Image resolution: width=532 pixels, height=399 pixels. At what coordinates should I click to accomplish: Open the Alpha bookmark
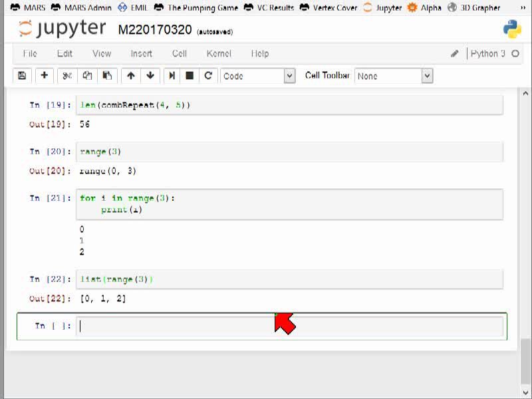click(x=424, y=7)
